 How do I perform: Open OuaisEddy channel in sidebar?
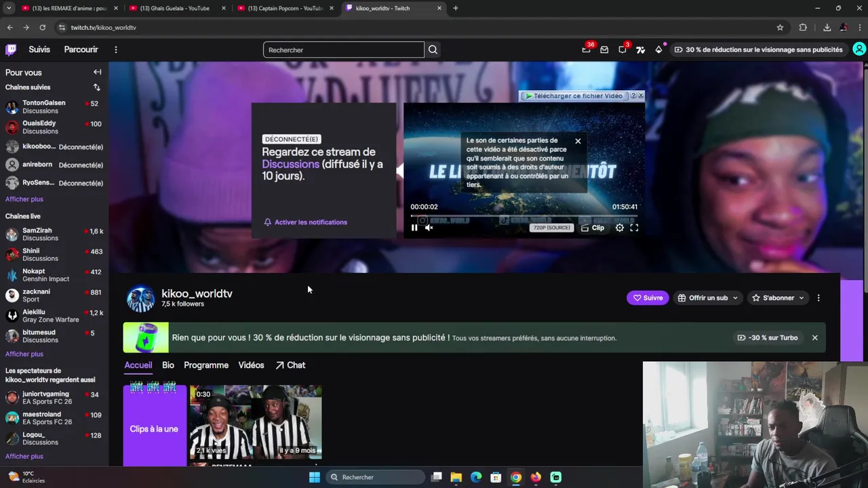coord(54,127)
